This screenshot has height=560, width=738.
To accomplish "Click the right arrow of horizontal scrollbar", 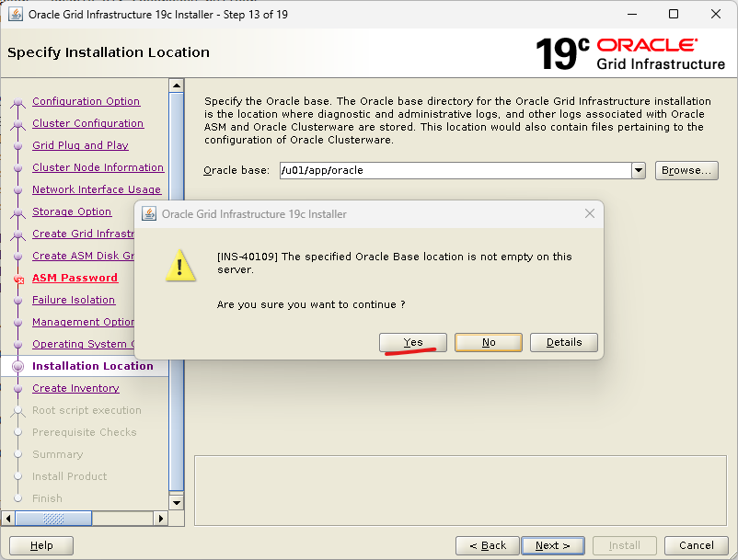I will [x=160, y=519].
